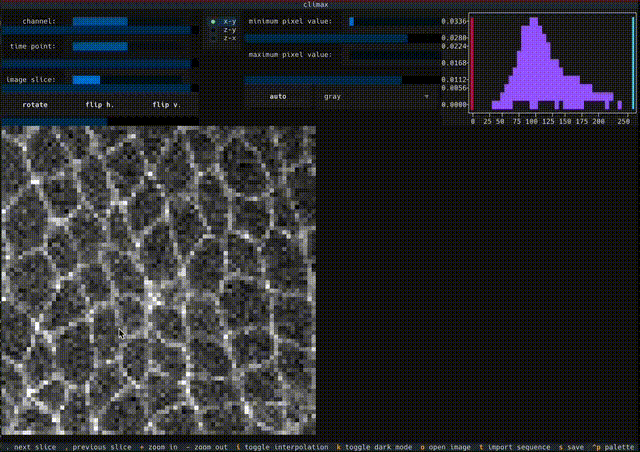Select the z-y view radio option
The image size is (640, 452).
click(224, 30)
